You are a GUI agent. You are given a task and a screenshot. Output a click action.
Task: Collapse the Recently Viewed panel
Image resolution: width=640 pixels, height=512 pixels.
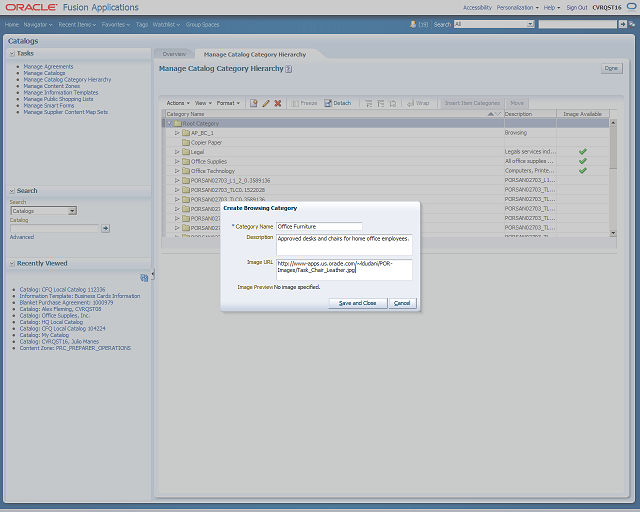click(12, 263)
